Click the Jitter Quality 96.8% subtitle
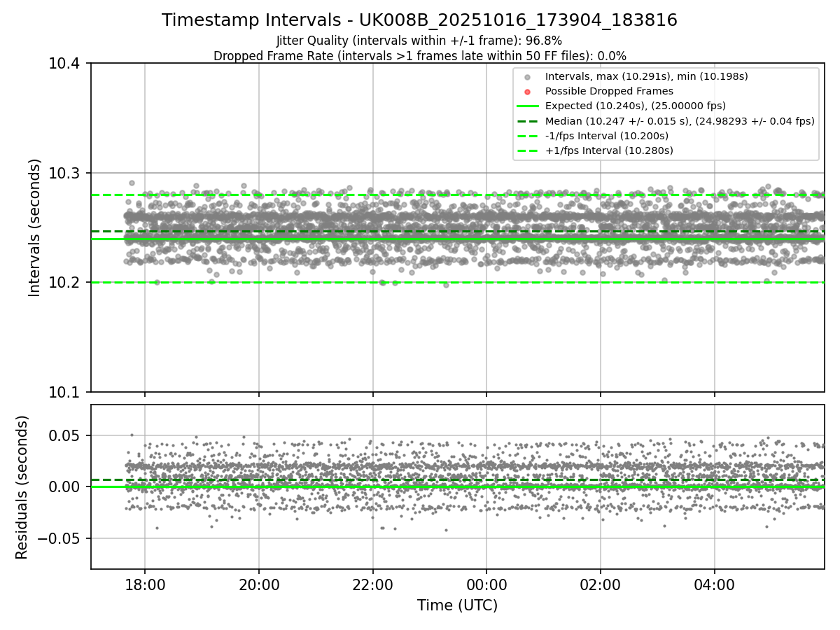This screenshot has width=840, height=630. pos(419,41)
